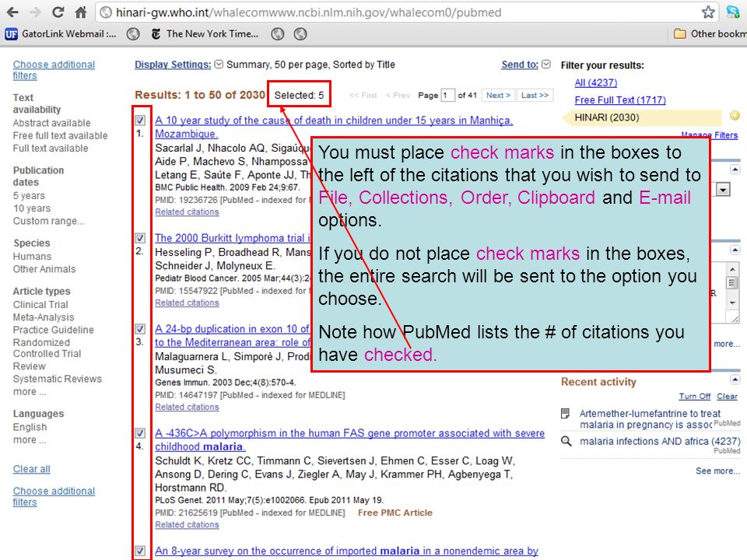Image resolution: width=747 pixels, height=560 pixels.
Task: Open Related citations for PMID 19236726
Action: pyautogui.click(x=187, y=212)
